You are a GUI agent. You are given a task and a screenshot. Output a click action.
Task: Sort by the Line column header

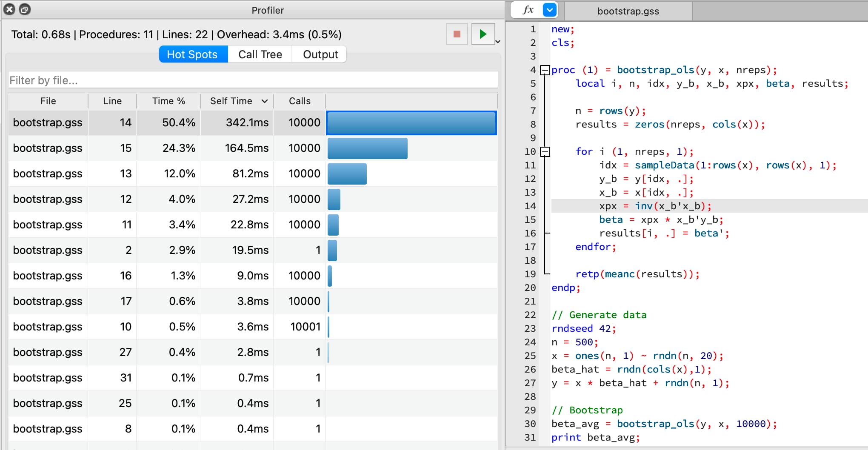pos(112,101)
